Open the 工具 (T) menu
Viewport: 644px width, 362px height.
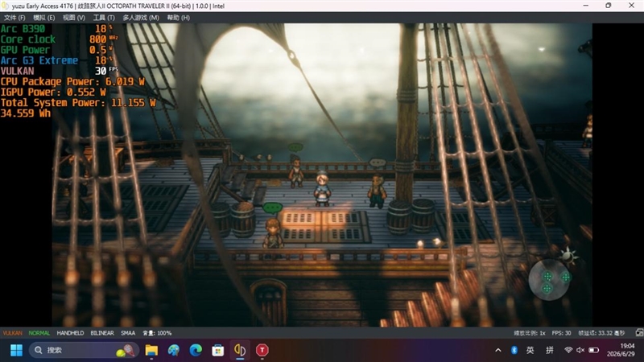104,18
